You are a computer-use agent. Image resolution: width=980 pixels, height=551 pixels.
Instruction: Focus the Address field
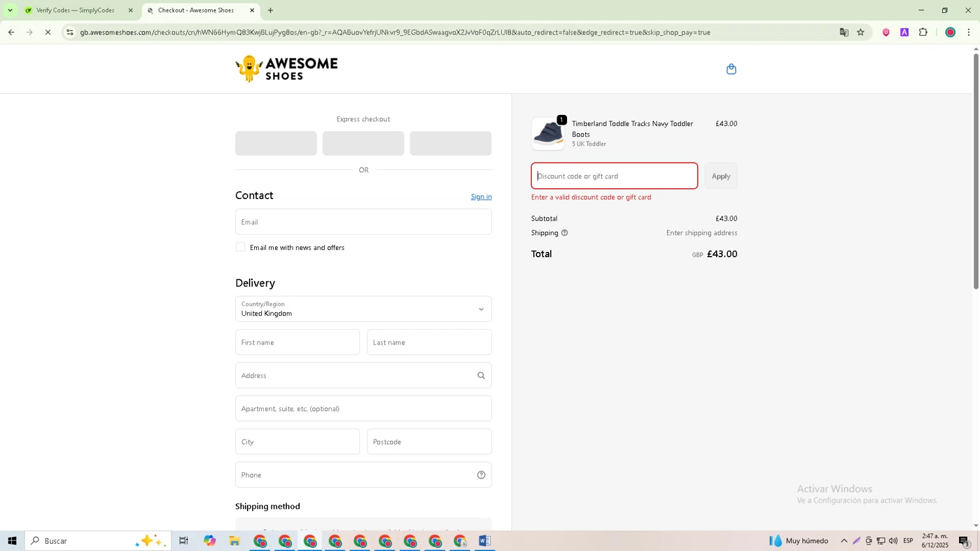pyautogui.click(x=363, y=375)
